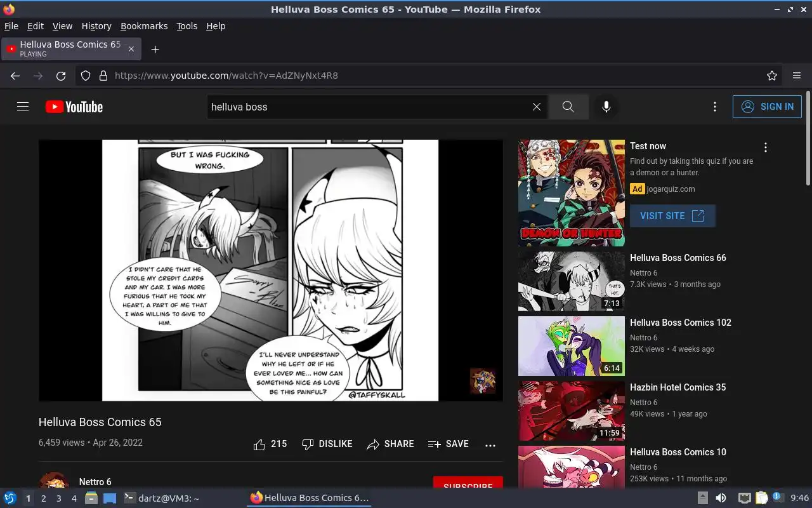812x508 pixels.
Task: Clear the search box with the X
Action: pyautogui.click(x=537, y=107)
